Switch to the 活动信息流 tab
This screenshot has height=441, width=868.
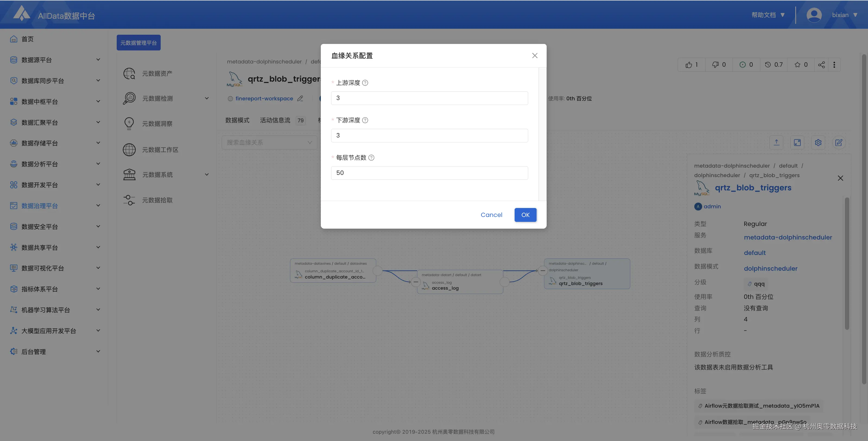coord(275,120)
